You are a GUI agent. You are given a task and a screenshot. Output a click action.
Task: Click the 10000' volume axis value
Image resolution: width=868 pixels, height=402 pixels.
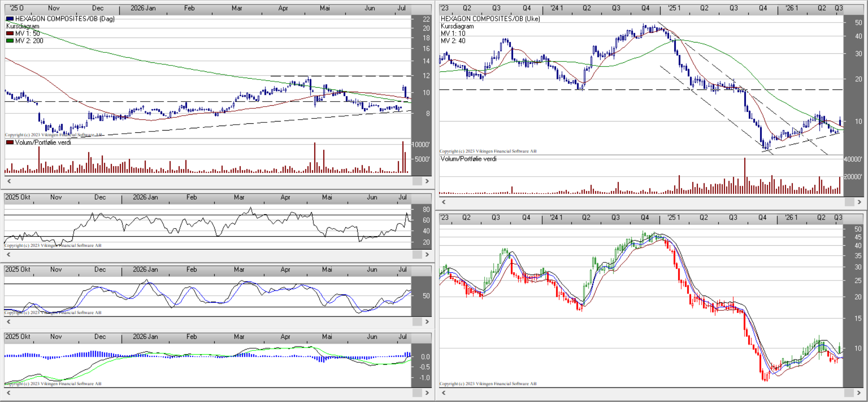[420, 145]
